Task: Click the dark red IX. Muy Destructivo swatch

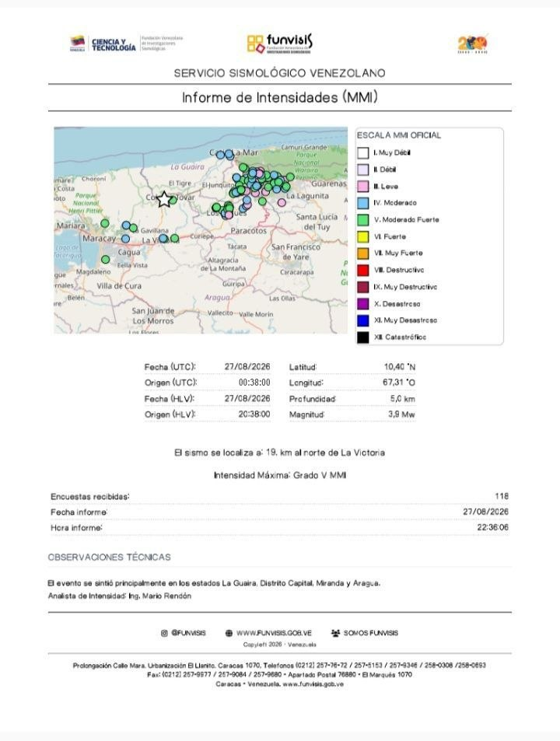Action: coord(363,287)
